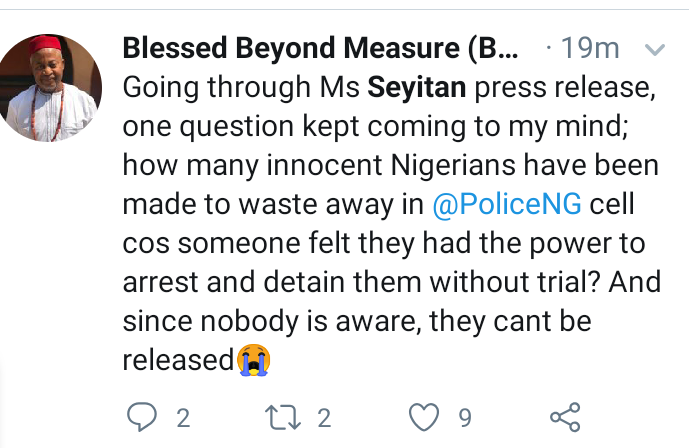This screenshot has width=689, height=448.
Task: Click the crying face emoji
Action: coord(253,360)
